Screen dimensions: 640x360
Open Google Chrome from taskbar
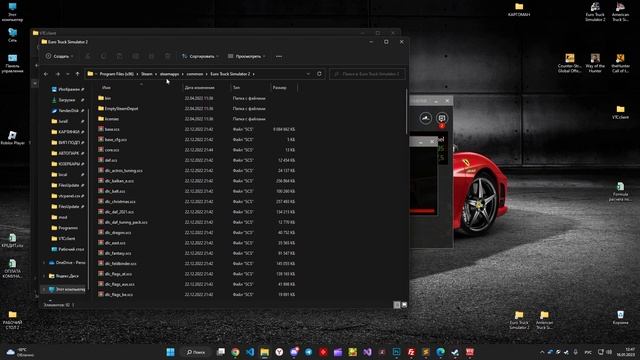point(235,352)
